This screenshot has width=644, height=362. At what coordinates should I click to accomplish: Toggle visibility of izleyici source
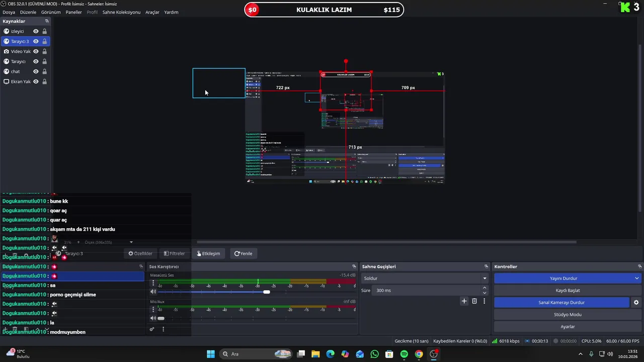tap(36, 31)
